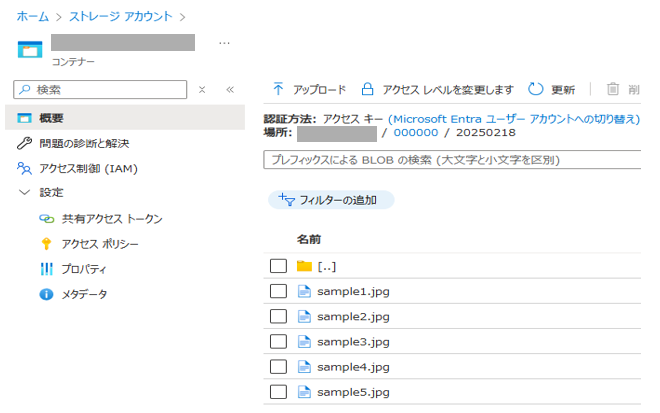Viewport: 660px width, 413px height.
Task: Click the 20250218 path segment
Action: (486, 132)
